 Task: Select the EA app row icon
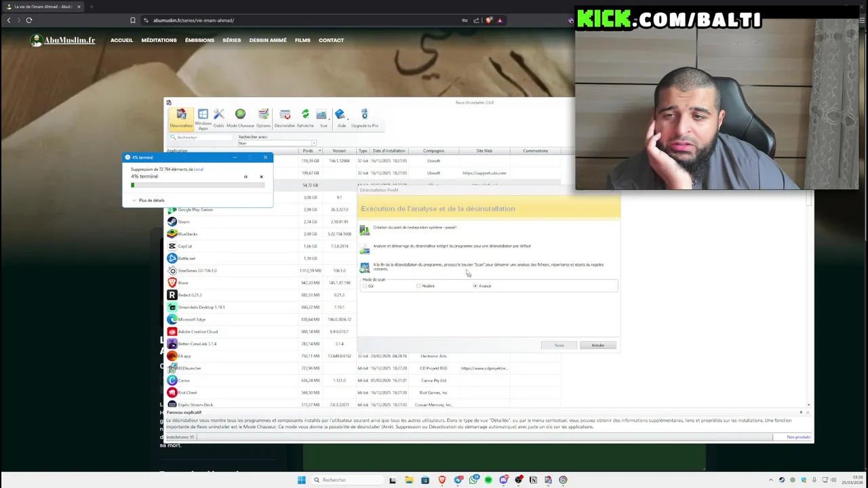click(x=172, y=356)
